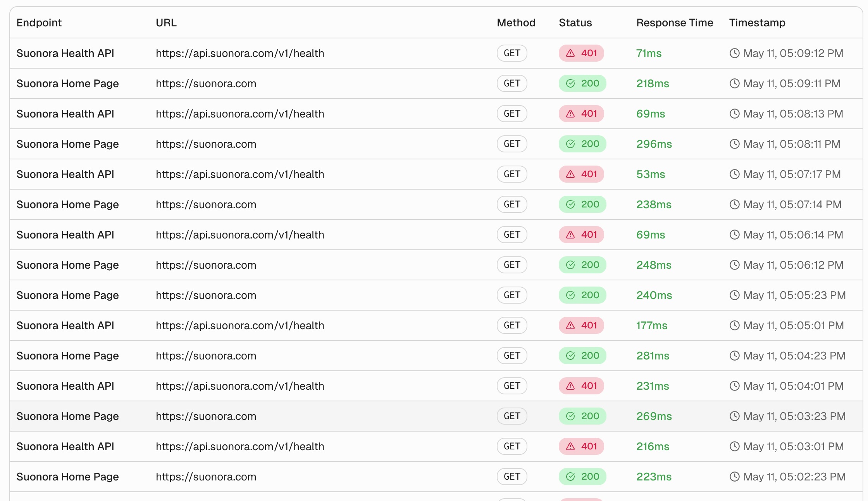Click the GET method badge in the 248ms row

click(512, 265)
